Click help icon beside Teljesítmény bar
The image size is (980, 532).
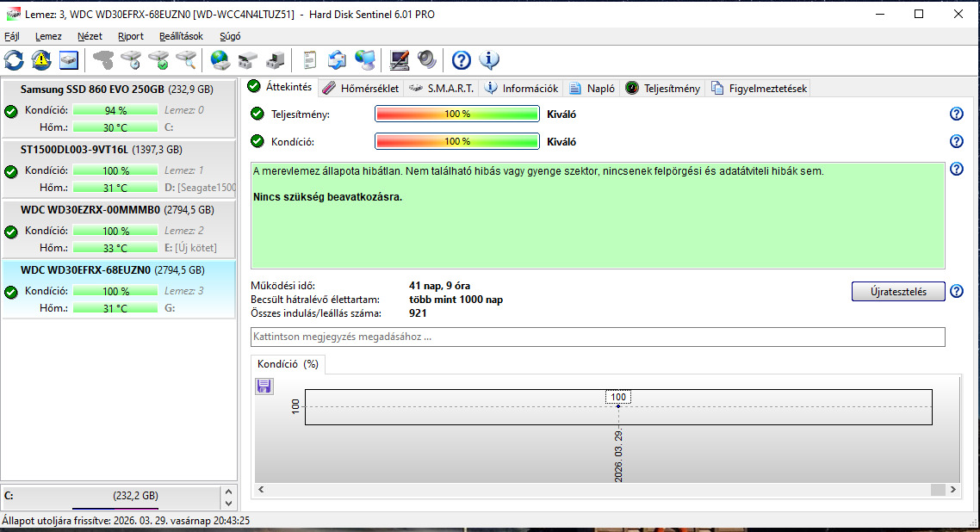[x=956, y=114]
